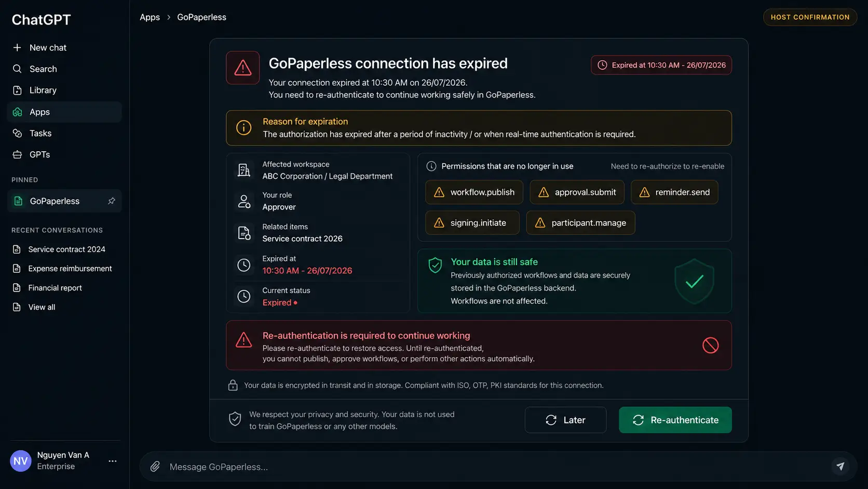Open the Library menu item
868x489 pixels.
pyautogui.click(x=64, y=90)
